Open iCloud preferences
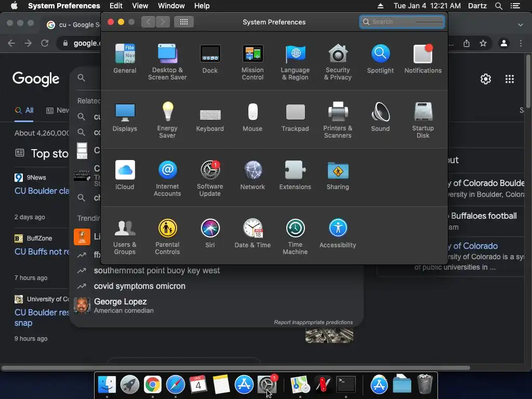This screenshot has height=399, width=532. [125, 175]
